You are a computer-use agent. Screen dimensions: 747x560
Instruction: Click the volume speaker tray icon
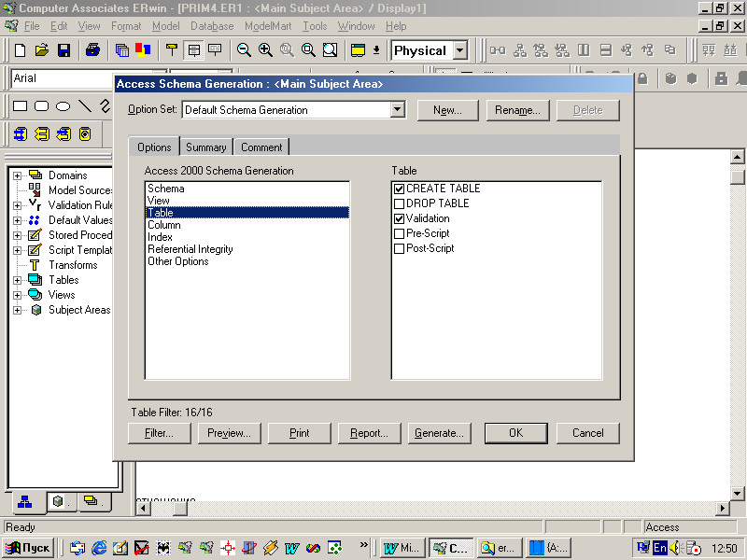click(x=675, y=548)
